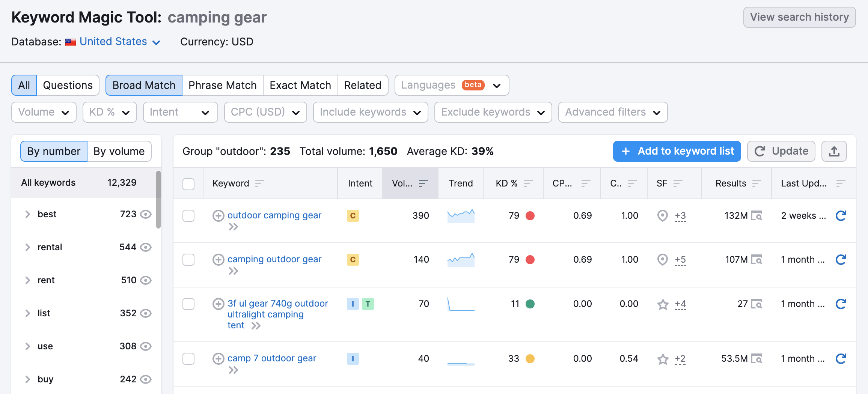Open Languages beta dropdown
Viewport: 868px width, 394px height.
pos(452,85)
